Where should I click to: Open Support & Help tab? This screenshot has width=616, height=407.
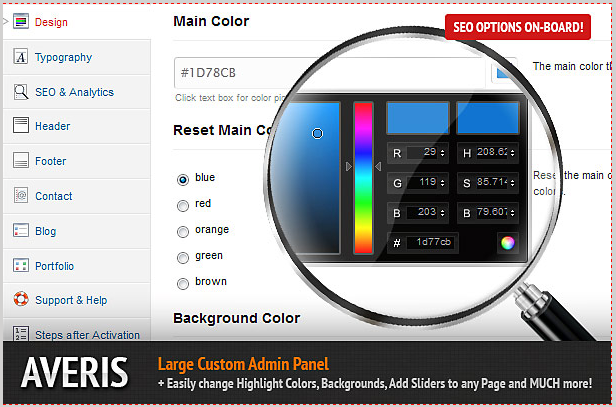(77, 300)
